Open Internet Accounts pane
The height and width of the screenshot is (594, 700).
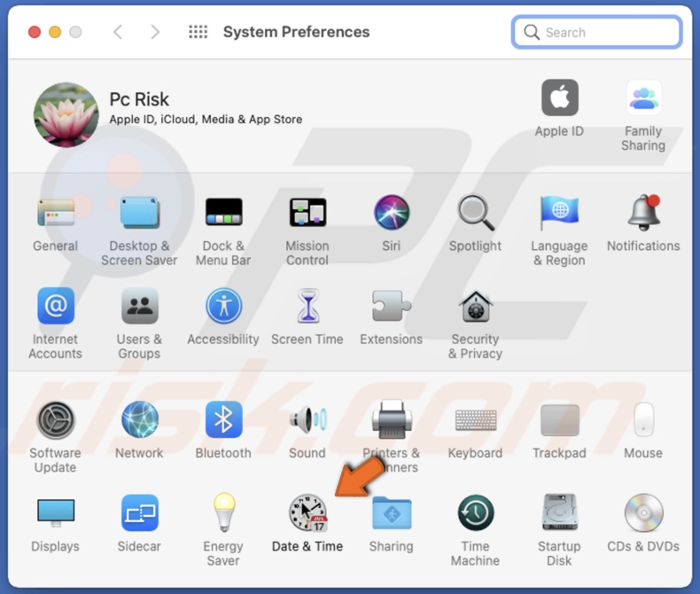56,306
